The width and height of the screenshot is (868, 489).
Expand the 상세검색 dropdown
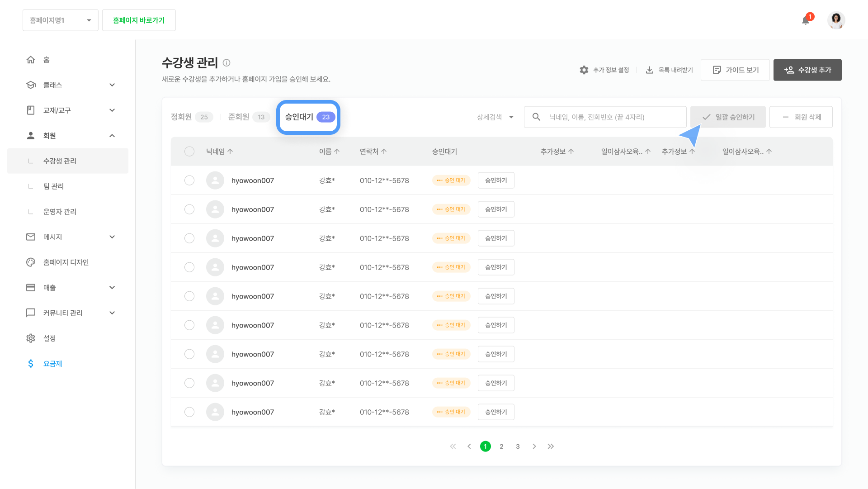click(495, 117)
